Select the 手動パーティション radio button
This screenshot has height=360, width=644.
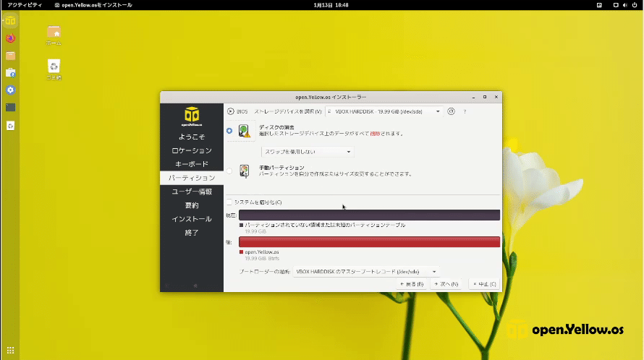point(229,171)
